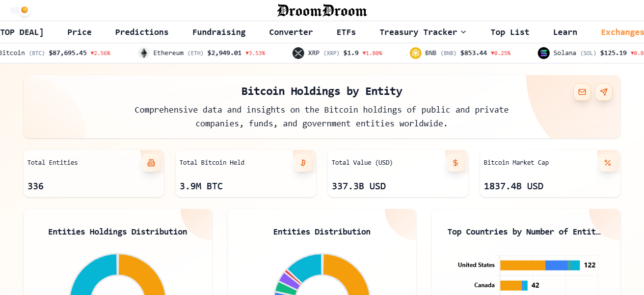644x295 pixels.
Task: Click the DroomDroom logo
Action: coord(322,10)
